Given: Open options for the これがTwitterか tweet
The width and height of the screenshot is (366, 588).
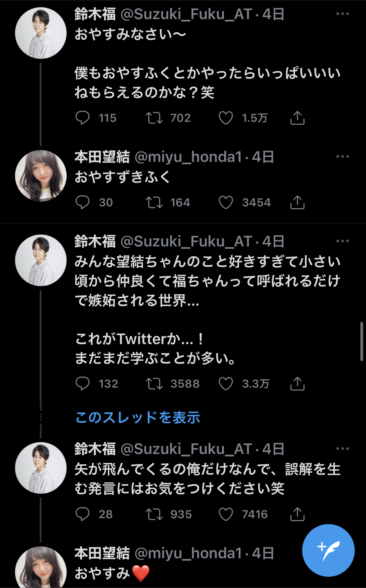Looking at the screenshot, I should 343,241.
